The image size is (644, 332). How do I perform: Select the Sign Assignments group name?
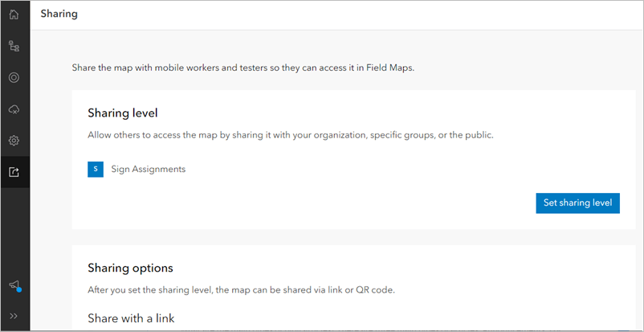pyautogui.click(x=149, y=169)
